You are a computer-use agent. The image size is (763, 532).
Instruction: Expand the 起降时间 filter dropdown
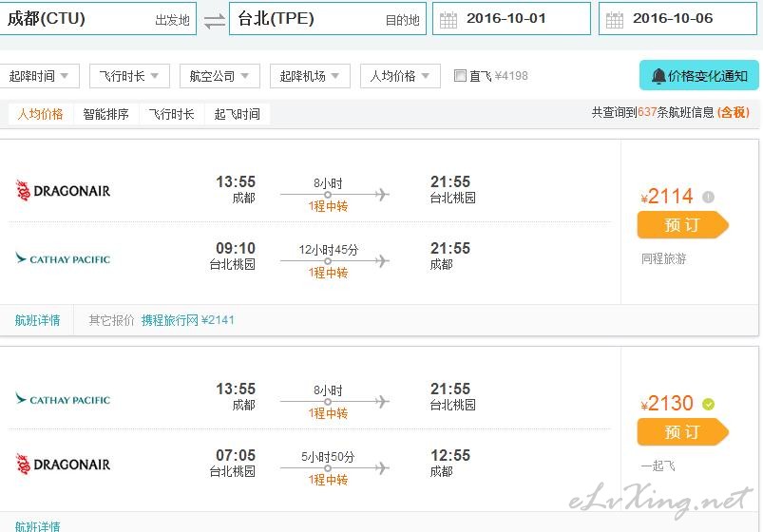coord(38,76)
